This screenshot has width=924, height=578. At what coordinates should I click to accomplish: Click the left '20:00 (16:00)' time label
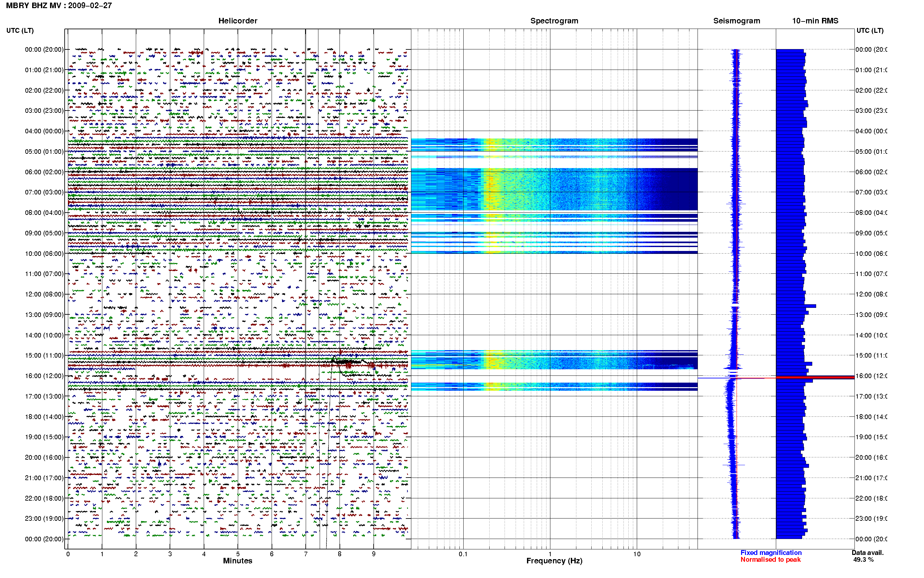pyautogui.click(x=44, y=457)
